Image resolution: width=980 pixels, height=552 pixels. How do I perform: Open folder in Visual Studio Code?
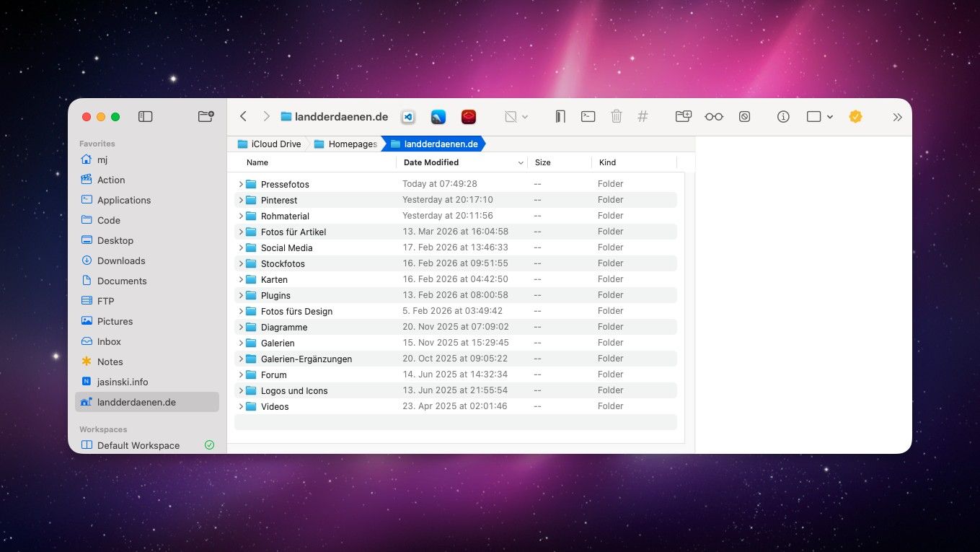tap(408, 117)
